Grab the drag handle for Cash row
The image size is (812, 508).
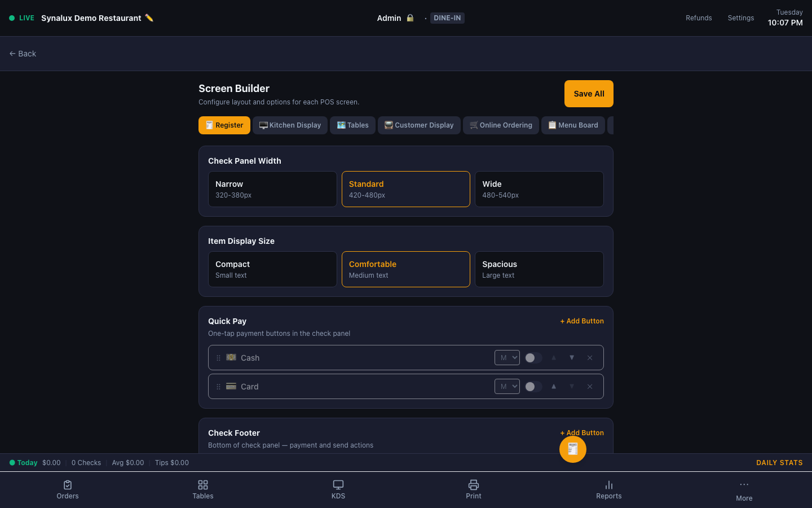coord(219,358)
